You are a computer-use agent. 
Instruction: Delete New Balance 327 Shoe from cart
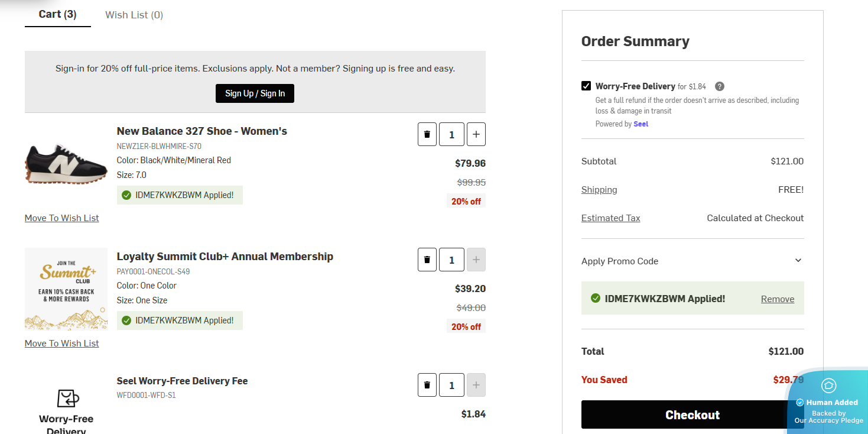click(427, 134)
